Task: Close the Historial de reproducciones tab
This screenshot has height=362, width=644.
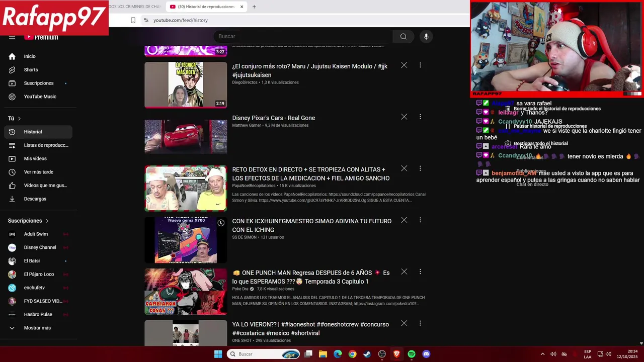Action: (242, 7)
